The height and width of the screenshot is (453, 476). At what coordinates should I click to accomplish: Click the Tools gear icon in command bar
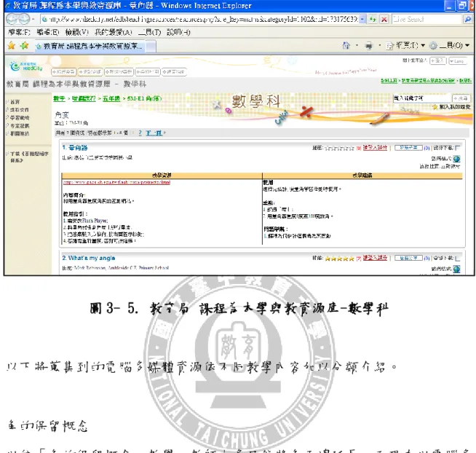coord(433,46)
